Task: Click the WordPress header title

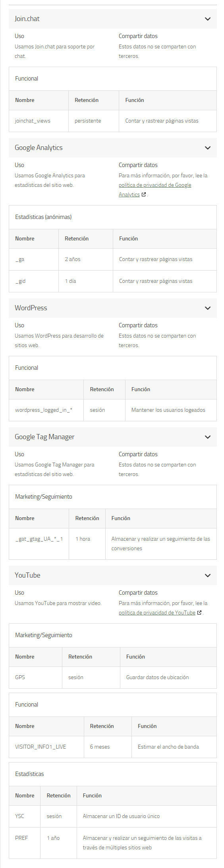Action: 31,308
